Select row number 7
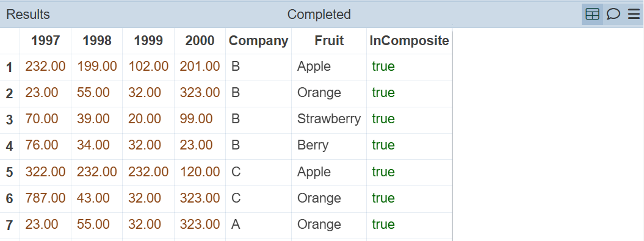Screen dimensions: 644x241 (9, 225)
